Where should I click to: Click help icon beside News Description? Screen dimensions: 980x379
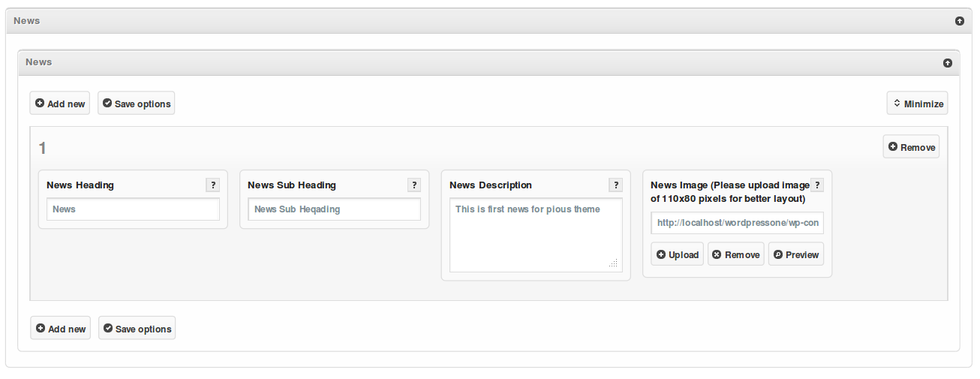click(615, 185)
